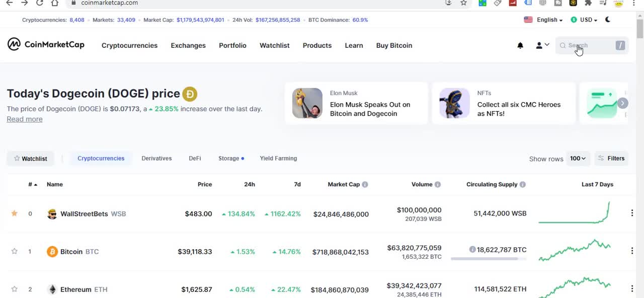Advance the news carousel with the right arrow
The width and height of the screenshot is (644, 298).
click(x=622, y=103)
